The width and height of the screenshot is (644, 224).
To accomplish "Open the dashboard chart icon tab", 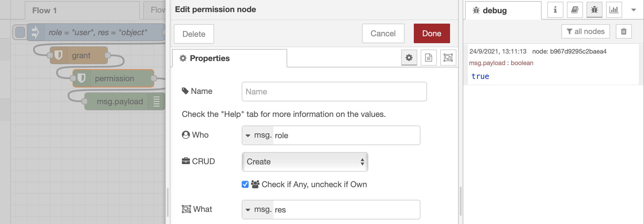I will tap(614, 10).
